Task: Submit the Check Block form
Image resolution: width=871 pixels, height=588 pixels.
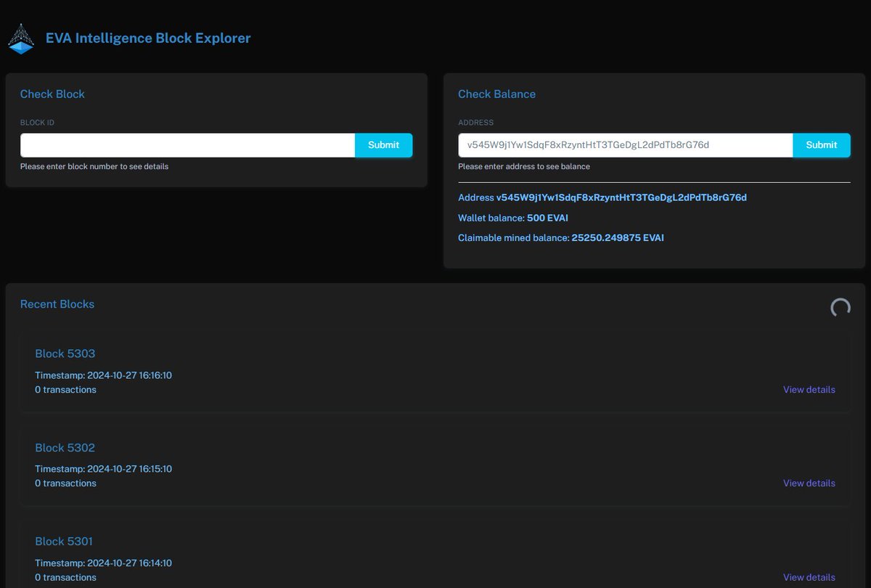Action: [x=383, y=145]
